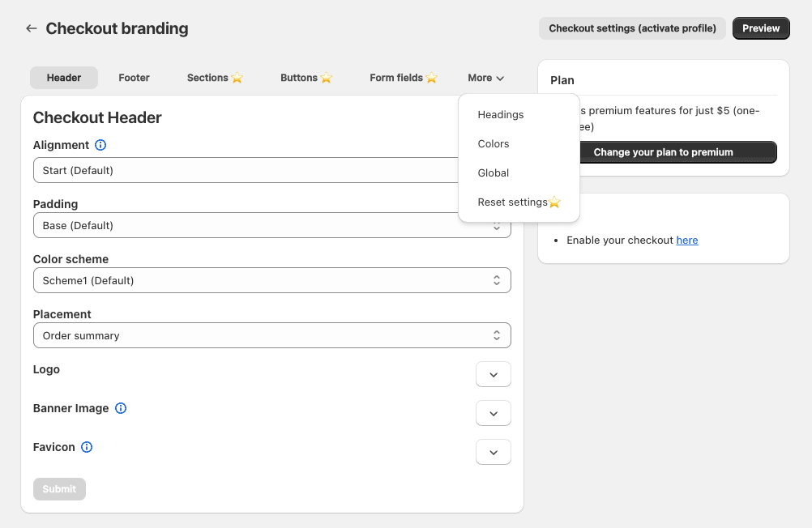Click the info icon beside Banner Image
This screenshot has width=812, height=528.
[x=121, y=408]
